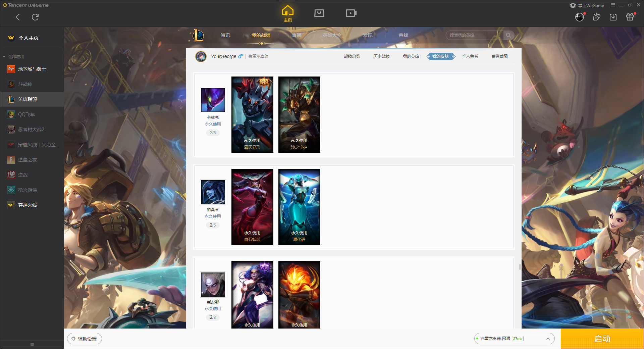This screenshot has width=644, height=349.
Task: Click the skin list vertical scrollbar
Action: click(x=520, y=267)
